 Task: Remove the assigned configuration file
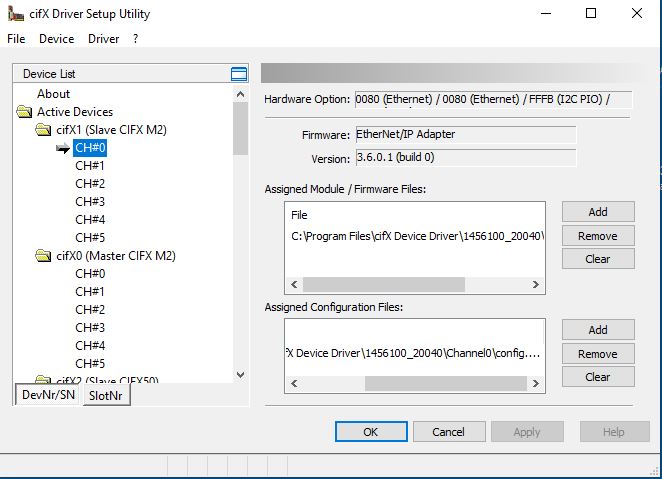point(598,354)
